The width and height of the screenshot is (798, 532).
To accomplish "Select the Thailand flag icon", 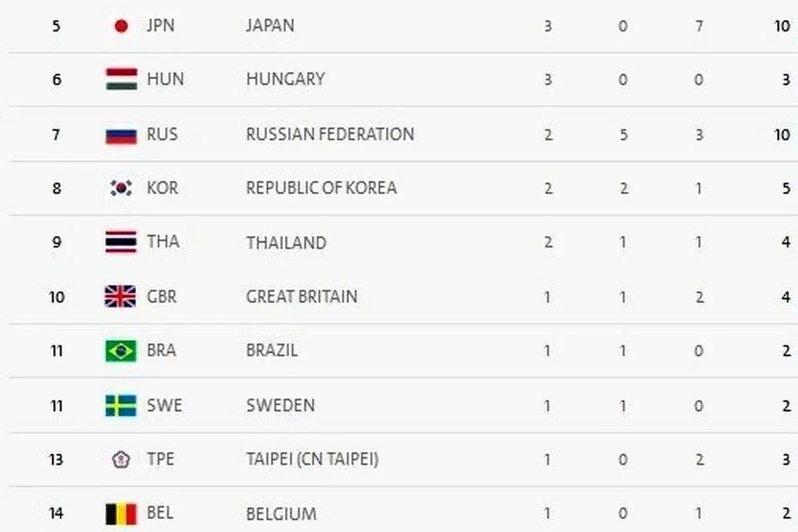I will [x=121, y=242].
